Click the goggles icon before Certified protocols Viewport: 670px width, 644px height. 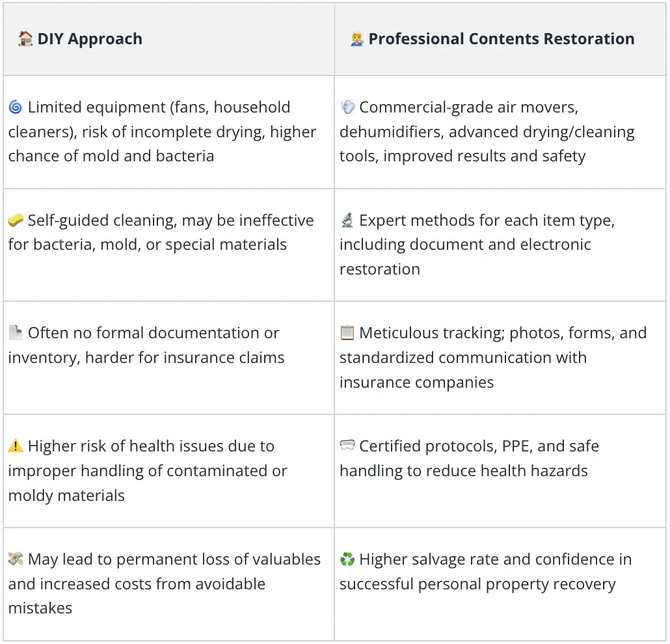pyautogui.click(x=347, y=446)
